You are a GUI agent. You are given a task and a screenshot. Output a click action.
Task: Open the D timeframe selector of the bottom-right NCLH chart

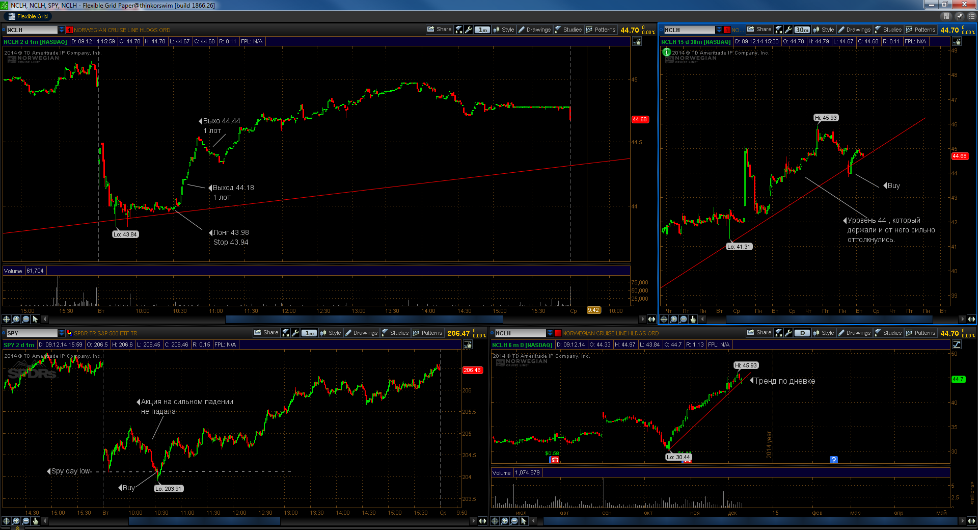point(802,333)
